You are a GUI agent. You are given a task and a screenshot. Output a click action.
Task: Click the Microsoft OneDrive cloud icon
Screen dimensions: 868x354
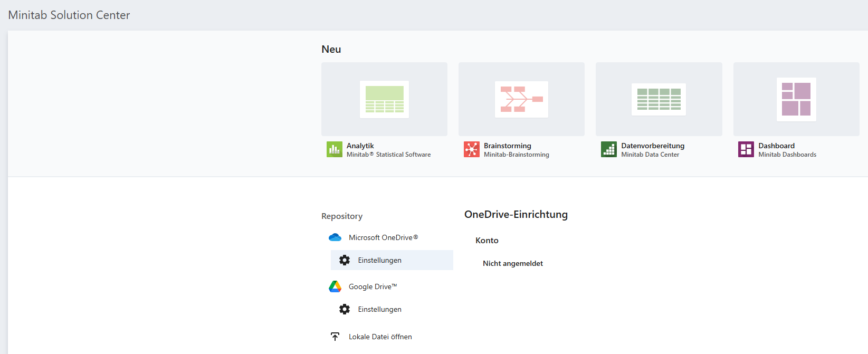[x=335, y=237]
